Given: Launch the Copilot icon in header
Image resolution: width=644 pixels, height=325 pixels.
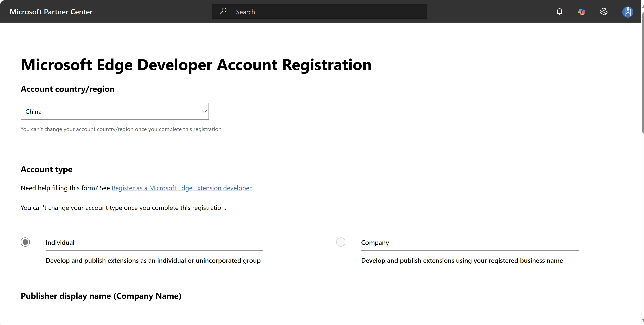Looking at the screenshot, I should click(x=581, y=12).
